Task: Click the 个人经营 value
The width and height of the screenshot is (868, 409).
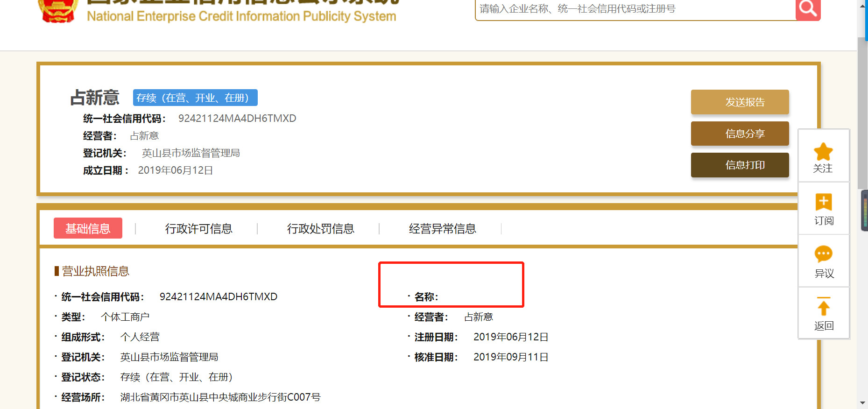Action: click(140, 337)
